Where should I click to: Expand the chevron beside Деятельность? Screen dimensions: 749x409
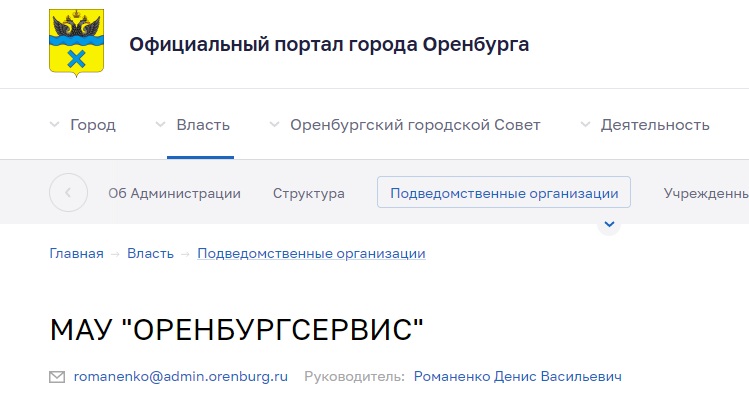click(585, 125)
